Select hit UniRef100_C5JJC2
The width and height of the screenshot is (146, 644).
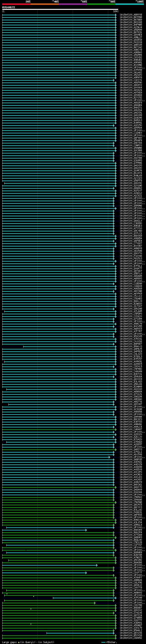[131, 296]
